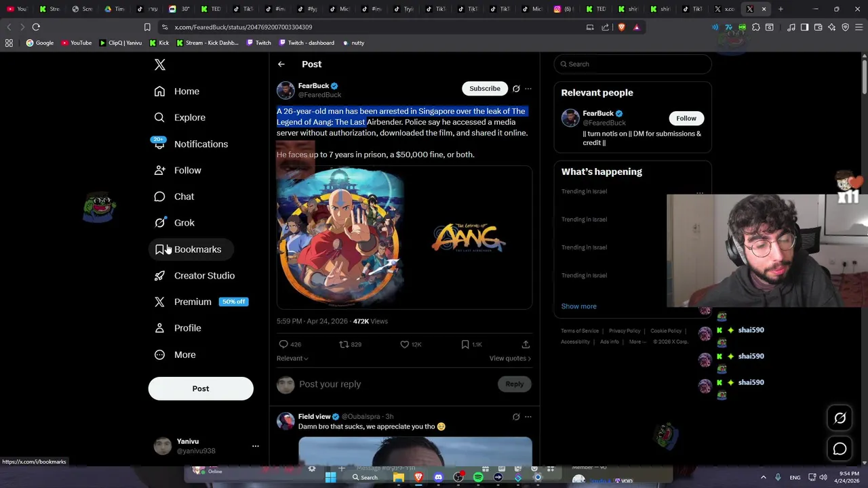Click the large Post button
This screenshot has width=868, height=488.
pyautogui.click(x=201, y=388)
